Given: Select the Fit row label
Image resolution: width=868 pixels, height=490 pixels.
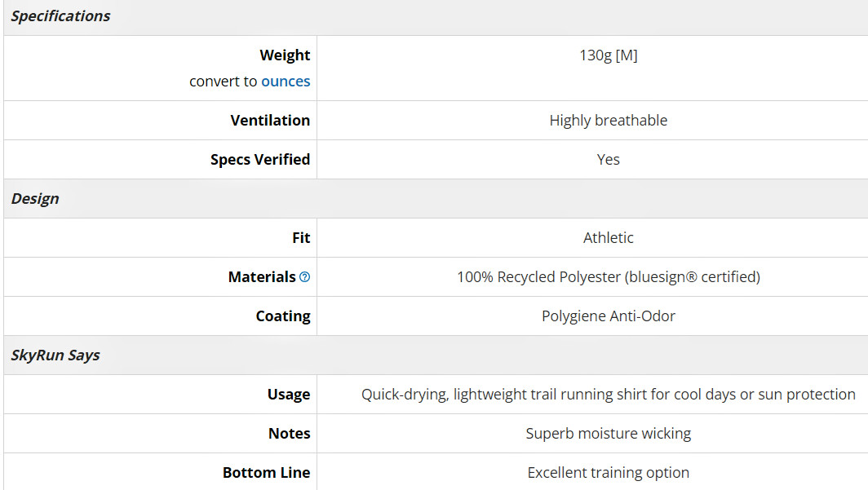Looking at the screenshot, I should pos(301,238).
